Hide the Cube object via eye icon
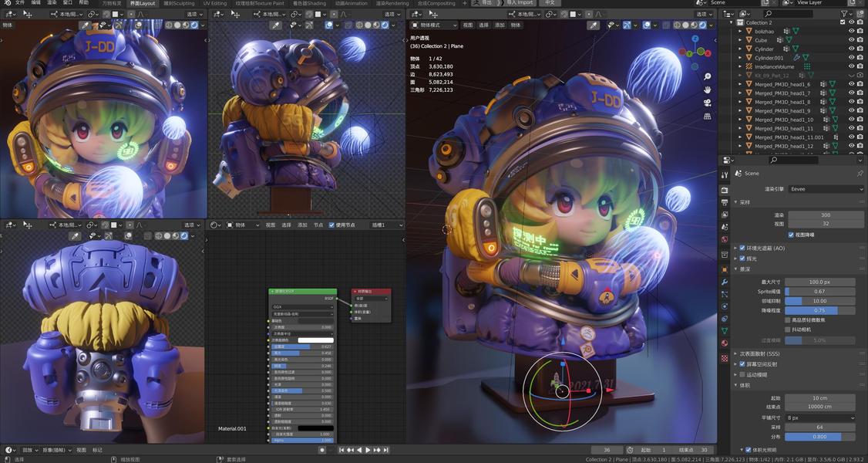 (x=851, y=40)
